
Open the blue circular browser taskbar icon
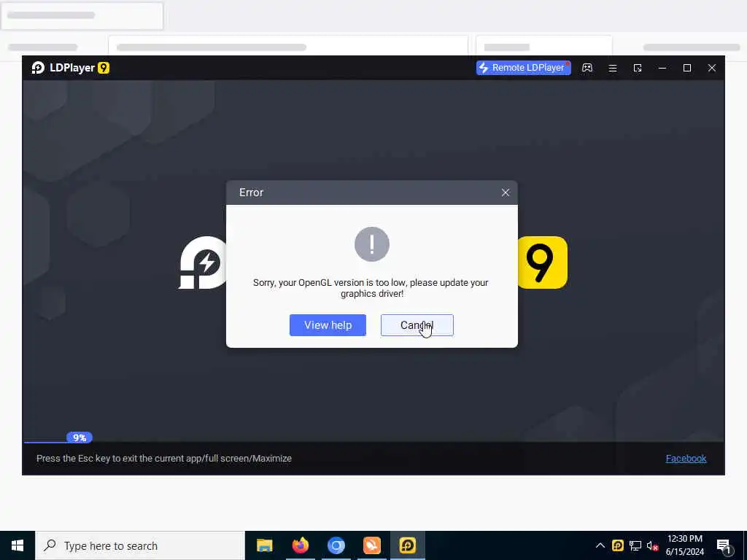click(x=336, y=545)
